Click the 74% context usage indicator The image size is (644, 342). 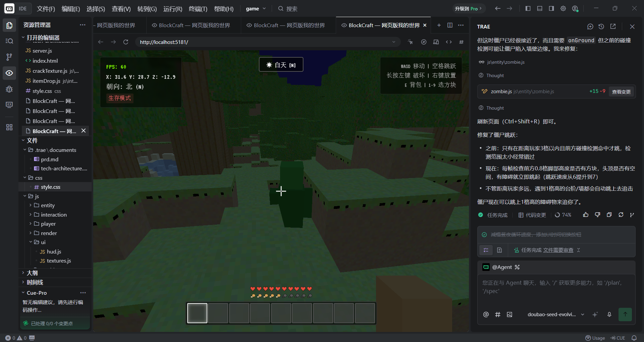[x=563, y=215]
